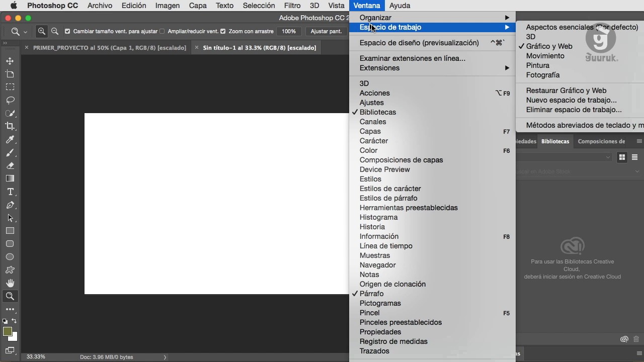Click 'Restaurar Gráfico y Web'
Viewport: 644px width, 362px height.
point(566,90)
